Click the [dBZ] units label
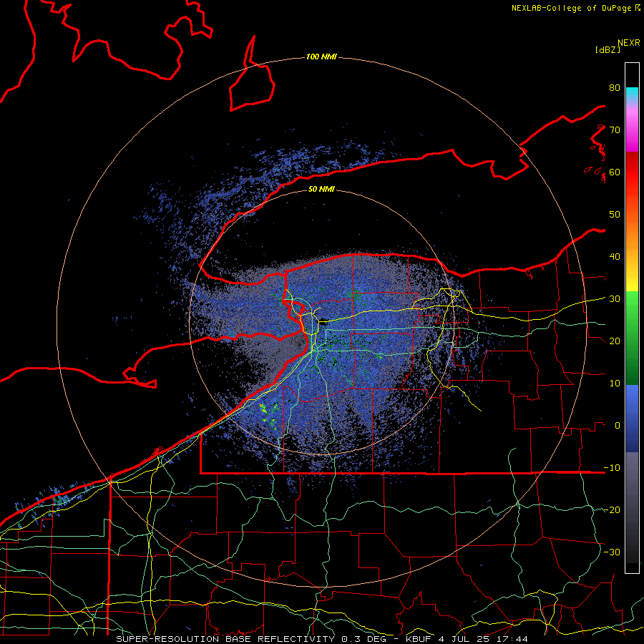Viewport: 644px width, 644px height. tap(608, 50)
